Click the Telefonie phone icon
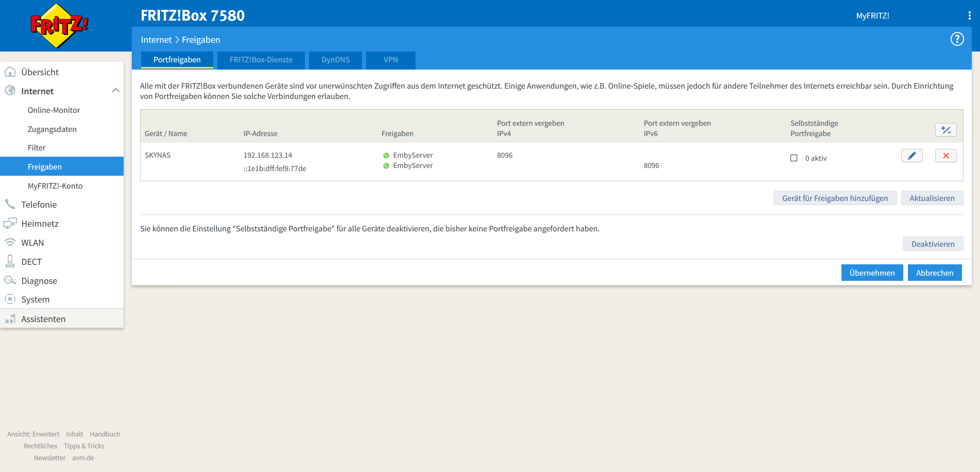 (10, 204)
